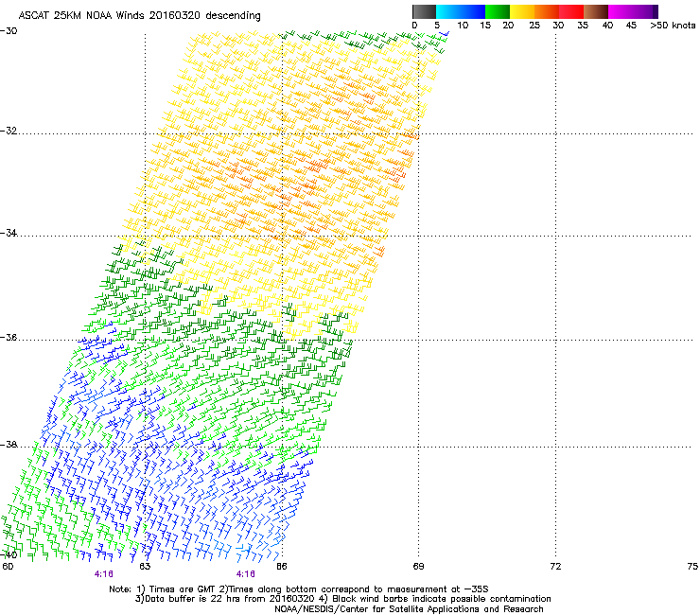
Task: Click the longitude axis label '63'
Action: pos(145,567)
